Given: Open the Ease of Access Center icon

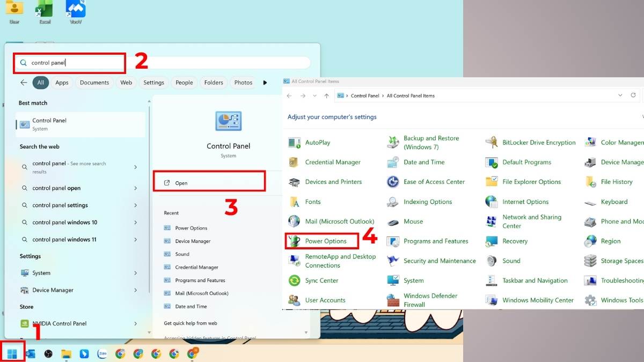Looking at the screenshot, I should coord(393,182).
